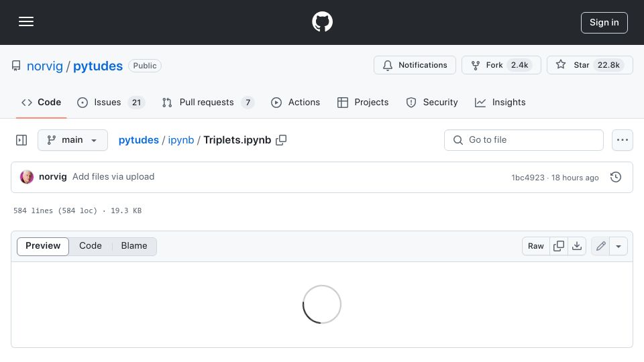Screen dimensions: 644x362
Task: Open the norvig owner link
Action: 45,66
